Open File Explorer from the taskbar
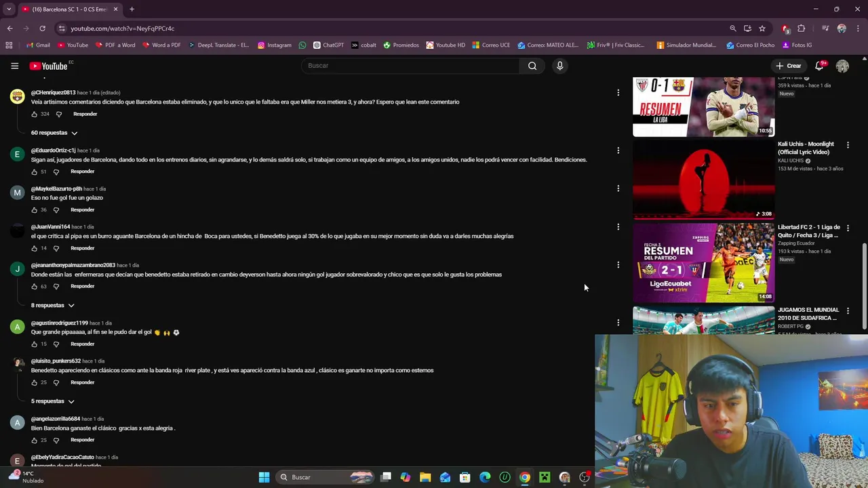Screen dimensions: 868x488 point(425,477)
